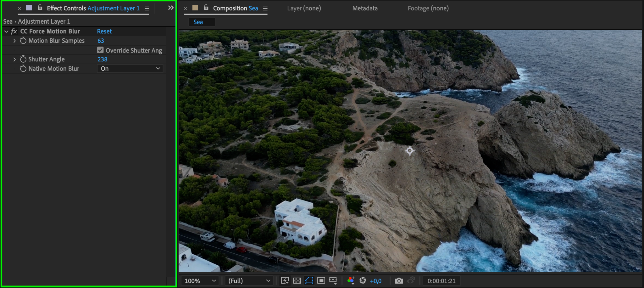Switch to the Footage (none) tab
This screenshot has height=288, width=644.
[428, 8]
